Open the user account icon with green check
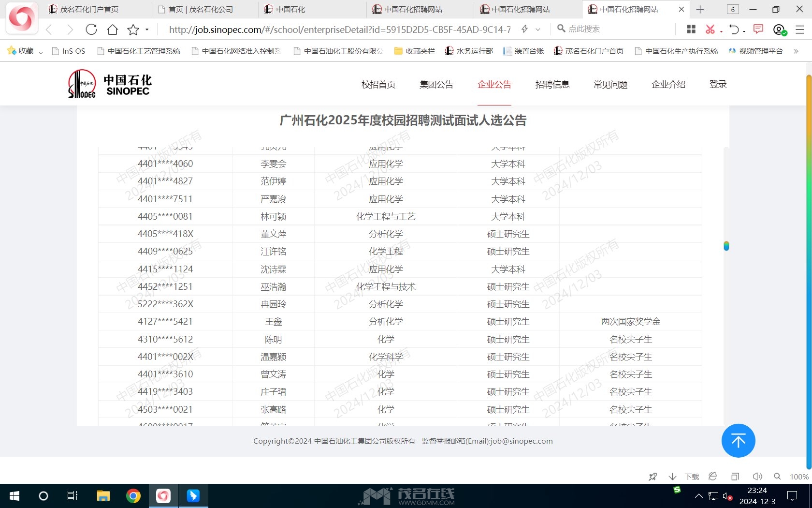 779,30
